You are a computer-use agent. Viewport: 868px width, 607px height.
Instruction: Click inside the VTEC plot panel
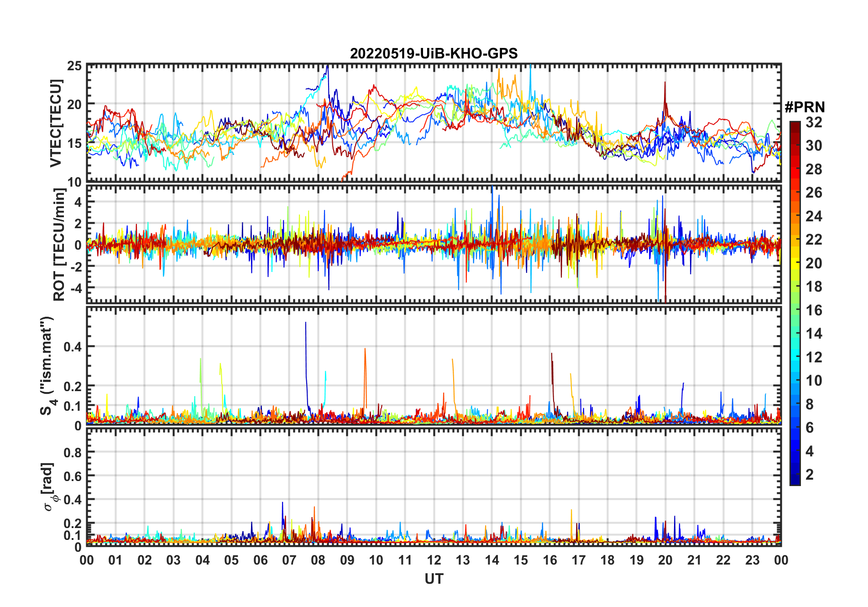(434, 123)
